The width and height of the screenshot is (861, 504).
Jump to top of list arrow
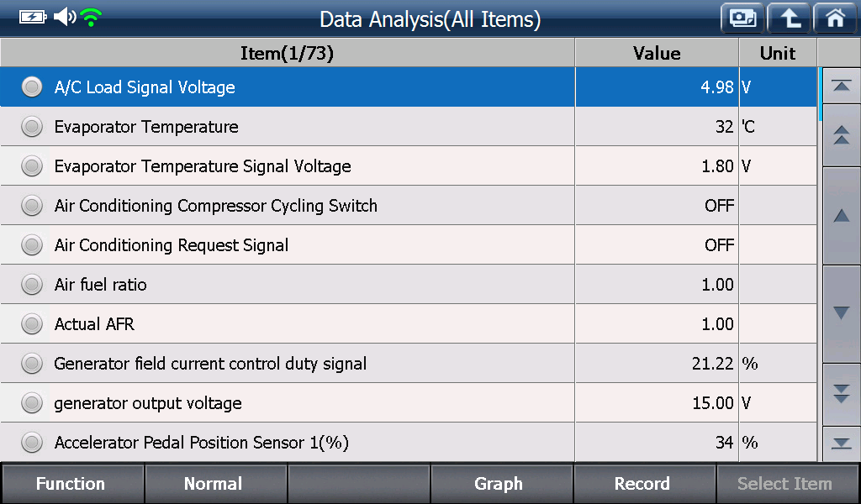coord(841,86)
